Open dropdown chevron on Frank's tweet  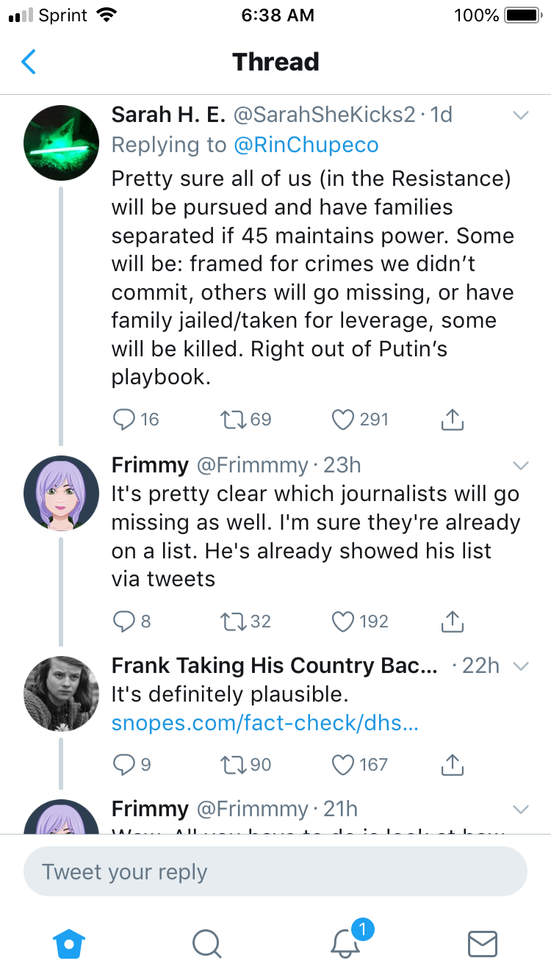coord(520,666)
